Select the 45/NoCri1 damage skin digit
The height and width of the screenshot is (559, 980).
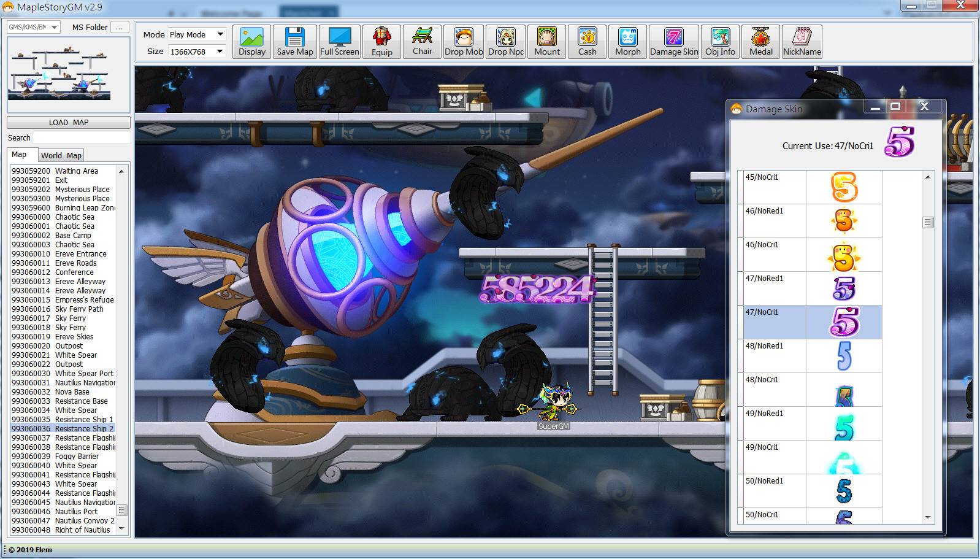[844, 187]
